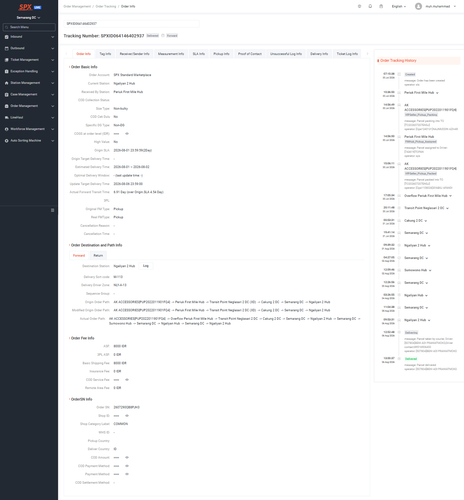Open the English language dropdown
464x500 pixels.
(399, 6)
